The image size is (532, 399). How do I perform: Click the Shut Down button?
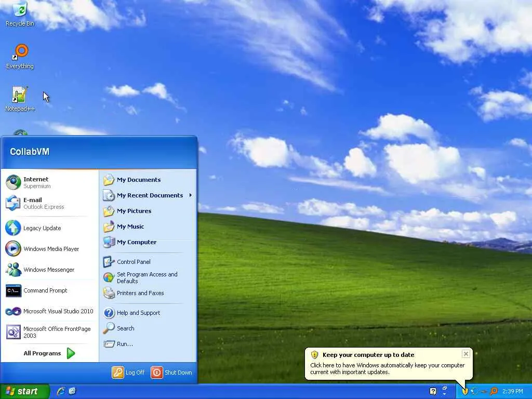(171, 373)
